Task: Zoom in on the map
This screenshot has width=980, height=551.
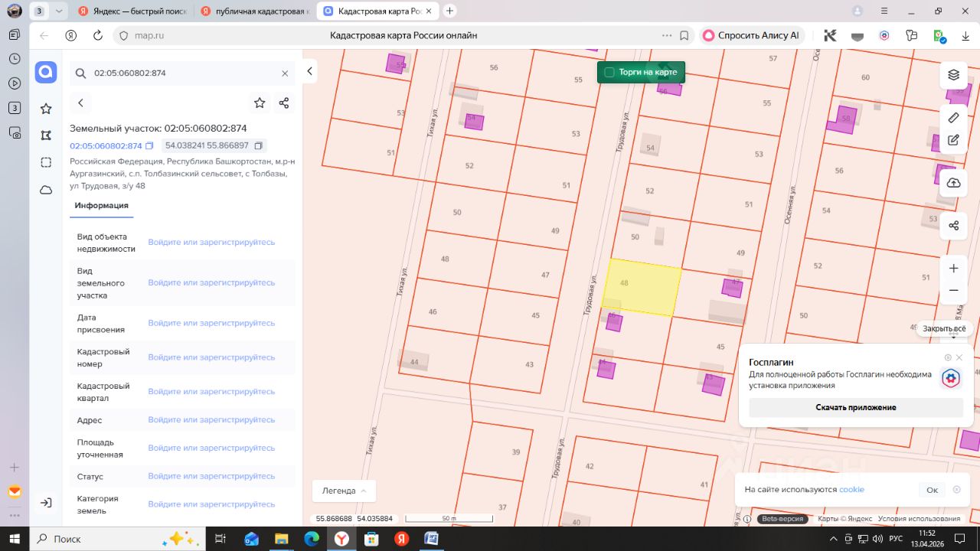Action: pos(953,269)
